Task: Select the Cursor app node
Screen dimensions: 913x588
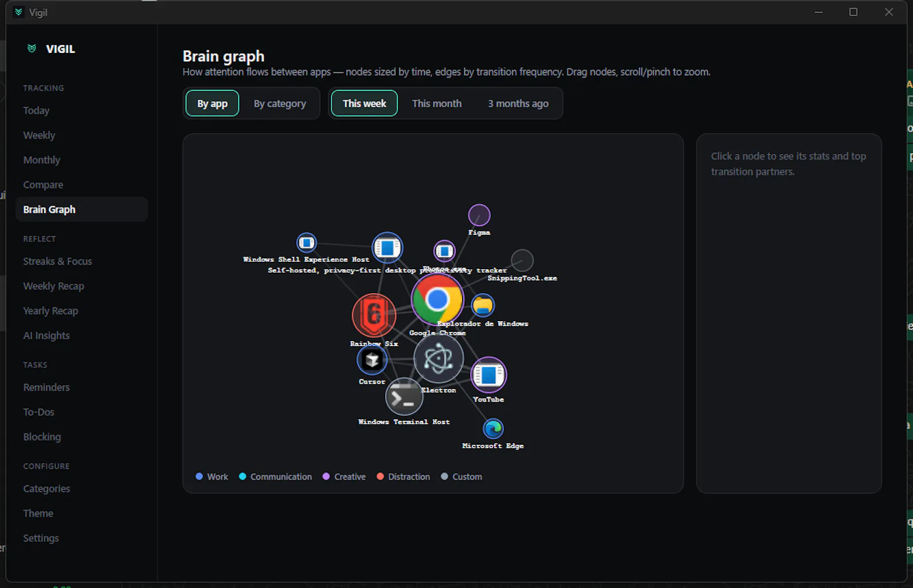Action: pos(372,360)
